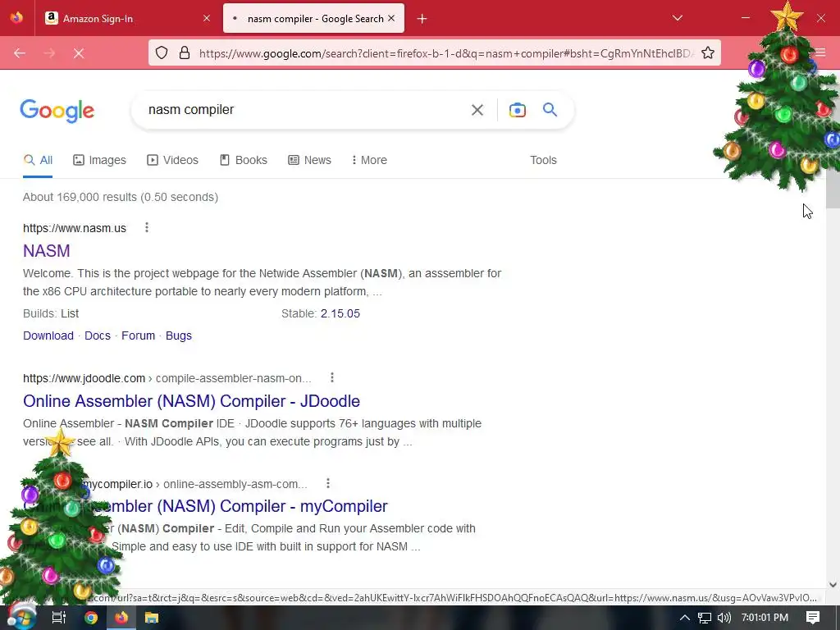This screenshot has width=840, height=630.
Task: Switch to Images results
Action: pyautogui.click(x=99, y=160)
